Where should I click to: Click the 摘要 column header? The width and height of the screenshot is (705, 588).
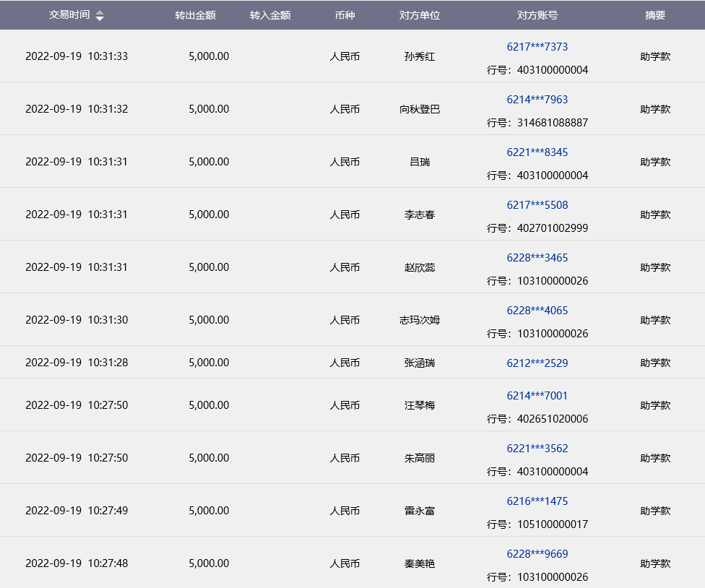(655, 15)
